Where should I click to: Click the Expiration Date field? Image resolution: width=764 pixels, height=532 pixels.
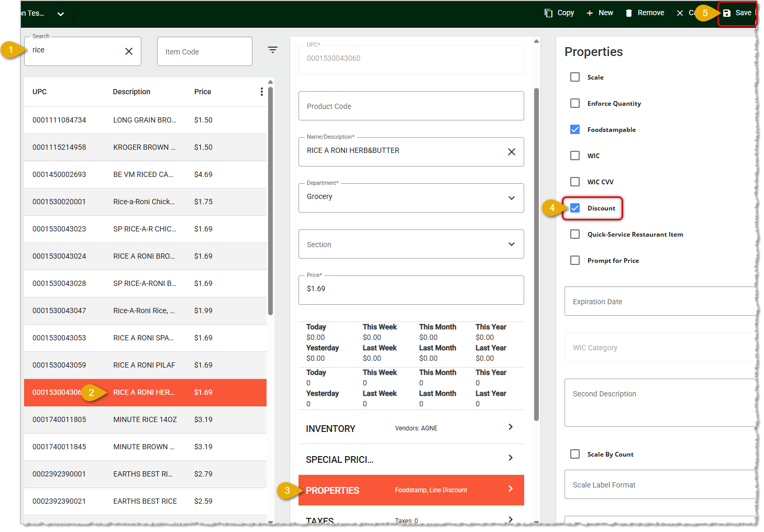click(x=660, y=301)
